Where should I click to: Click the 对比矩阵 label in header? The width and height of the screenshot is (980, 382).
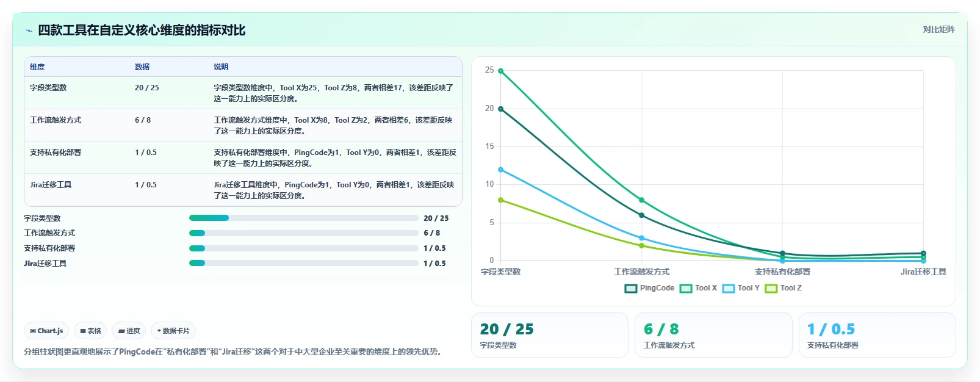pos(939,29)
